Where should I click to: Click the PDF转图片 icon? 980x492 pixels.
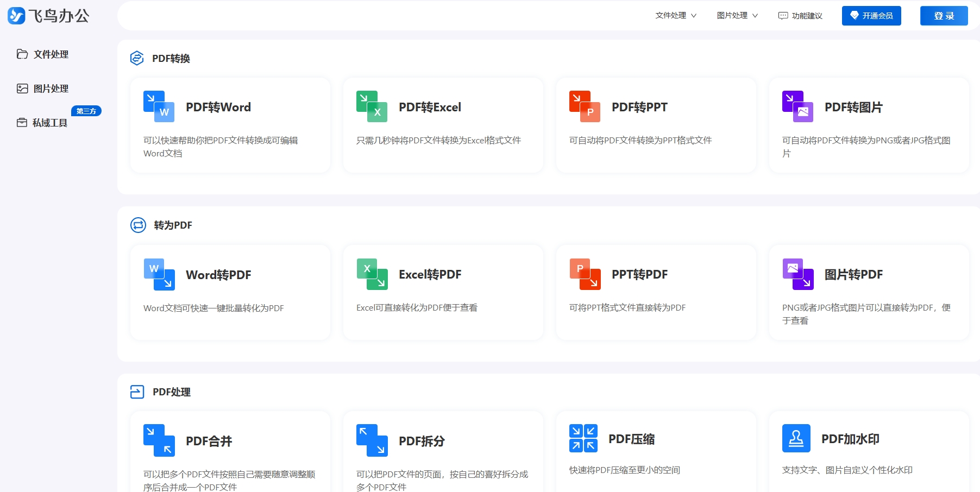click(797, 106)
